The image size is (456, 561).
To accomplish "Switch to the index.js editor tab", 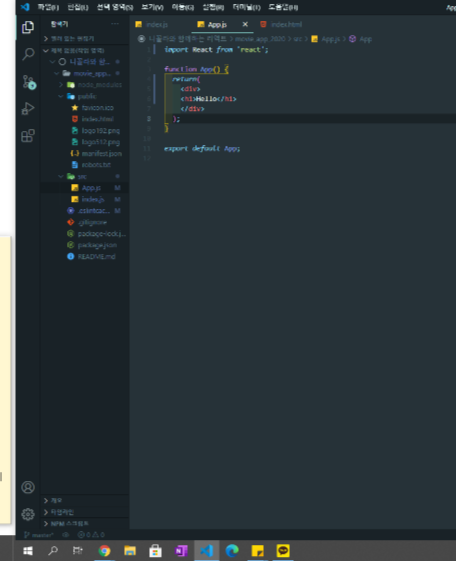I will click(x=157, y=24).
